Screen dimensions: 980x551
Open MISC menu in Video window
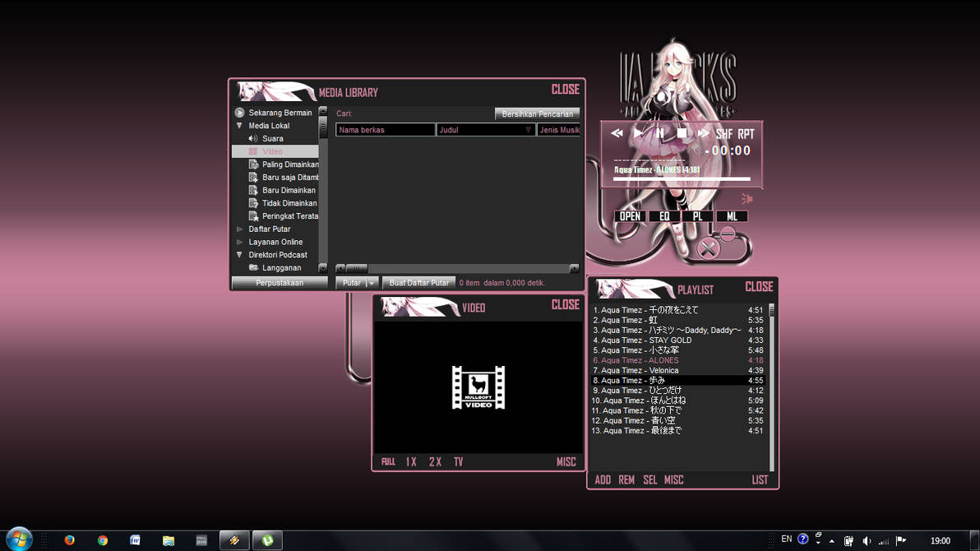pyautogui.click(x=566, y=461)
